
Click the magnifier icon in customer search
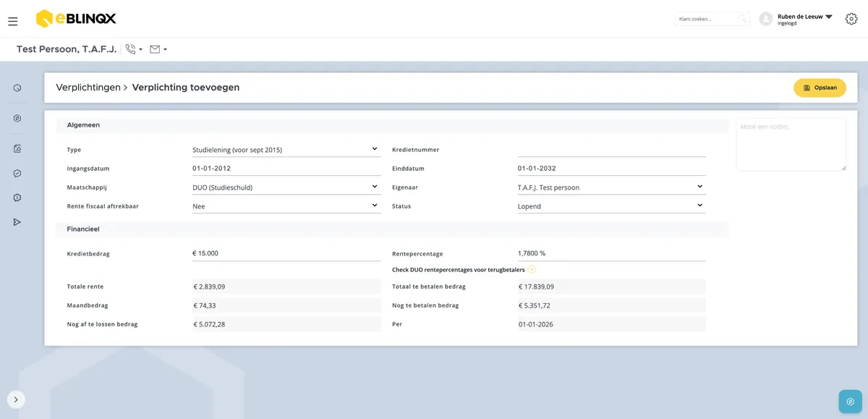[742, 19]
